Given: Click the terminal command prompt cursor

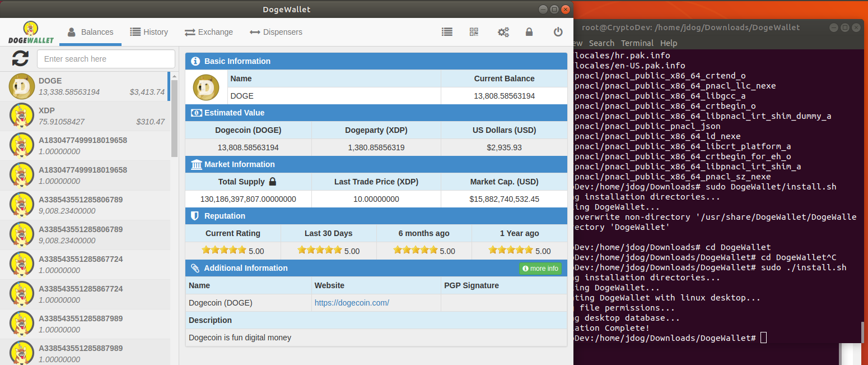Looking at the screenshot, I should pos(764,338).
